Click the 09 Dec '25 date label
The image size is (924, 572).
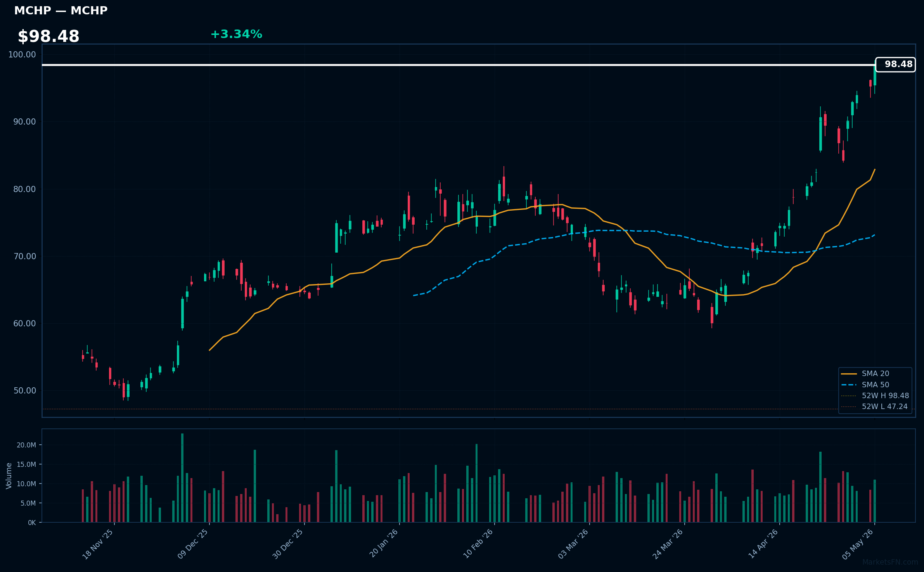coord(193,544)
